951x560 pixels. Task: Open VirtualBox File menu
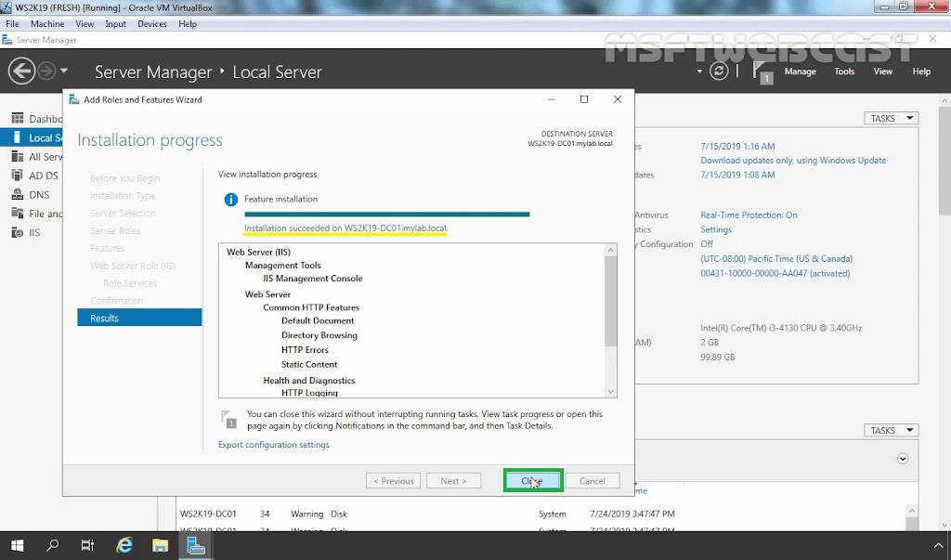(x=12, y=23)
